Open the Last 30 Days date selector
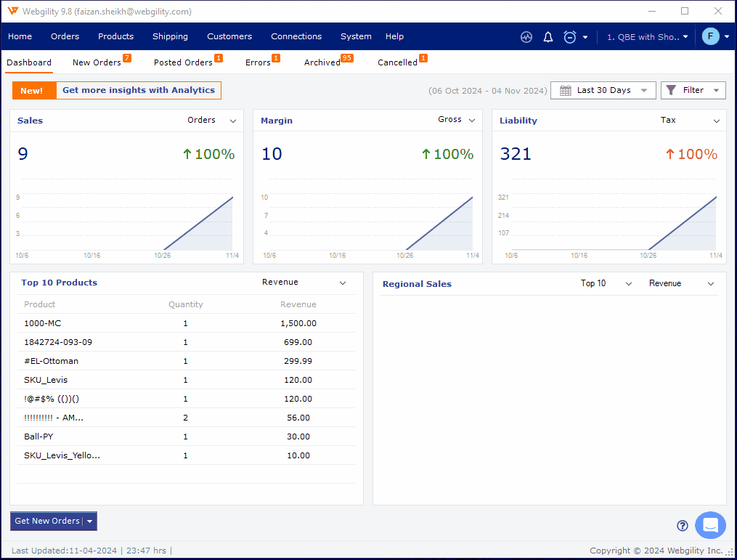 [603, 90]
